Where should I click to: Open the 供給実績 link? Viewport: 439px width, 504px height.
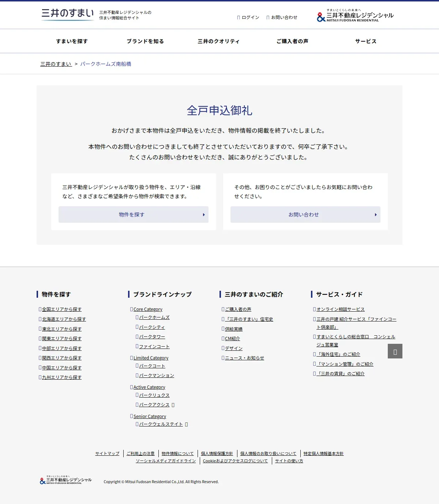[233, 329]
